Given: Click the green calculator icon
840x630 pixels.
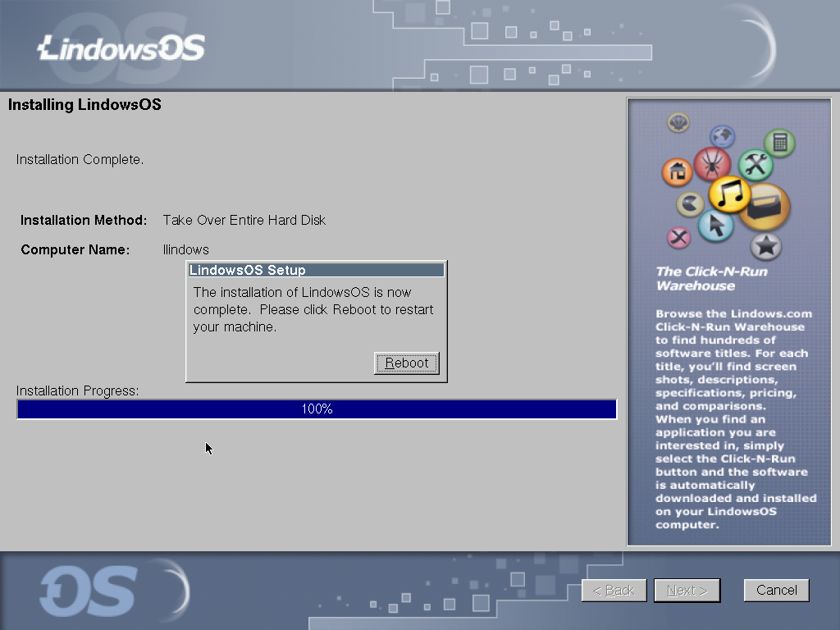Looking at the screenshot, I should (x=779, y=143).
